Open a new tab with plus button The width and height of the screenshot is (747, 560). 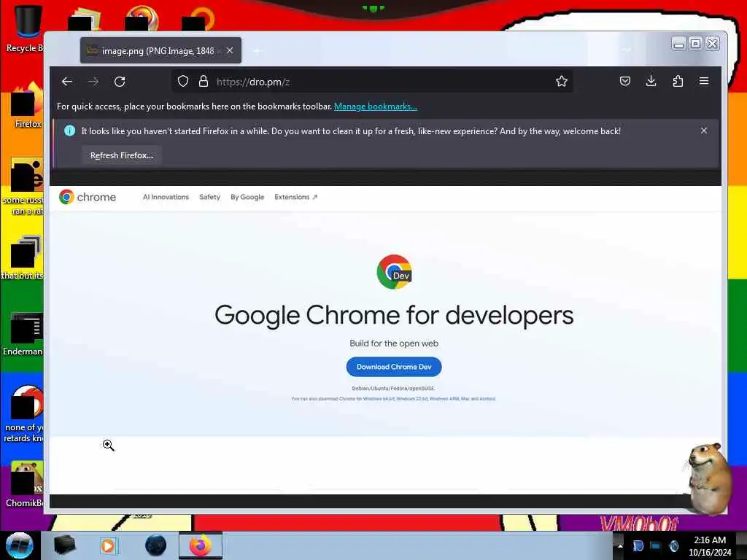[x=258, y=50]
